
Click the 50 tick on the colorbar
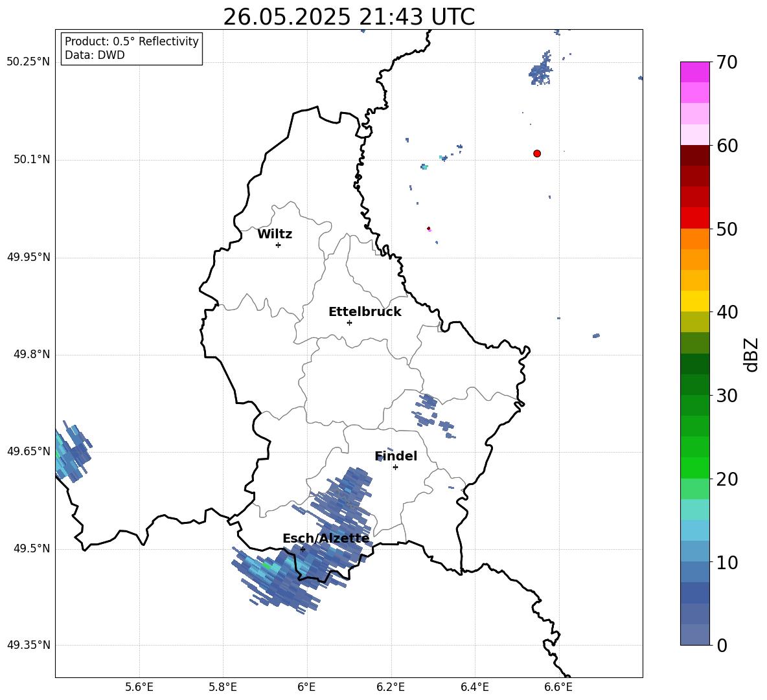727,229
